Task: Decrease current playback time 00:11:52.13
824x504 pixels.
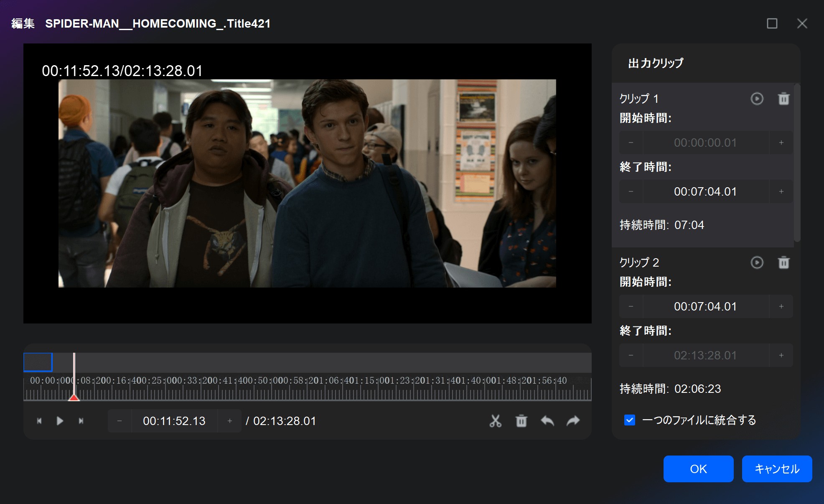Action: [x=120, y=421]
